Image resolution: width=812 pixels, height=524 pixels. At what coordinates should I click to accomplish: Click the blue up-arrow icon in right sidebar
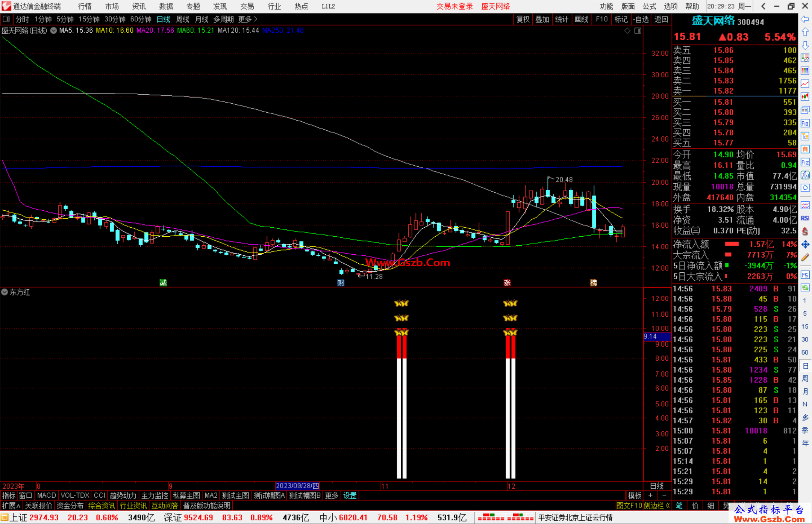805,32
